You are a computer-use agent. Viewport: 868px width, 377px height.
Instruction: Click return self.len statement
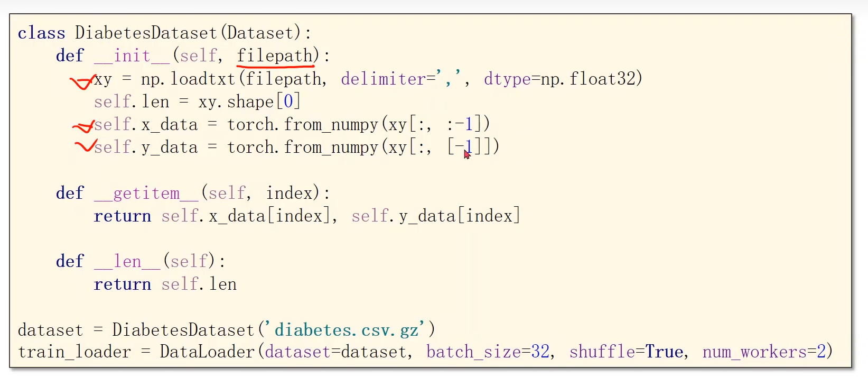click(x=165, y=285)
